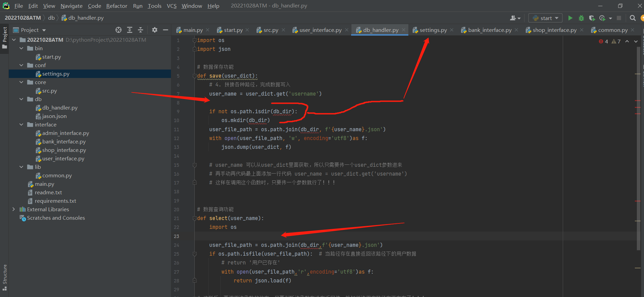
Task: Open the Navigate menu
Action: coord(71,6)
